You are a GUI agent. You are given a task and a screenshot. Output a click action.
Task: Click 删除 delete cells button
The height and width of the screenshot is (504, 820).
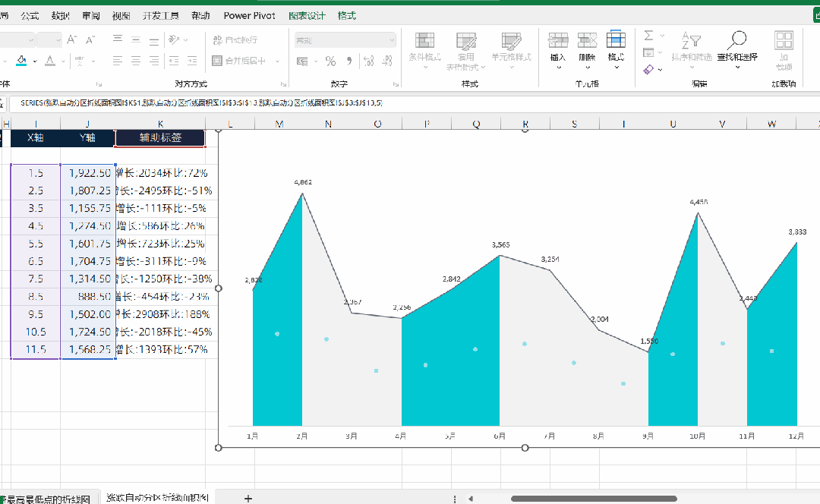click(587, 51)
